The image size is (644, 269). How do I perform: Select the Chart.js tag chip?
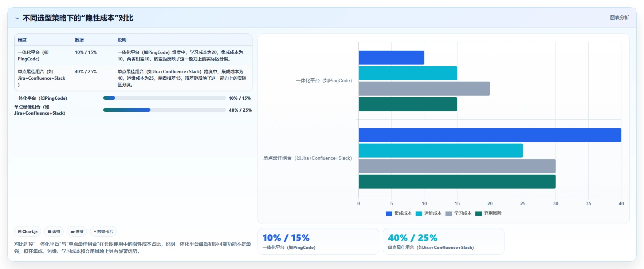pos(28,232)
